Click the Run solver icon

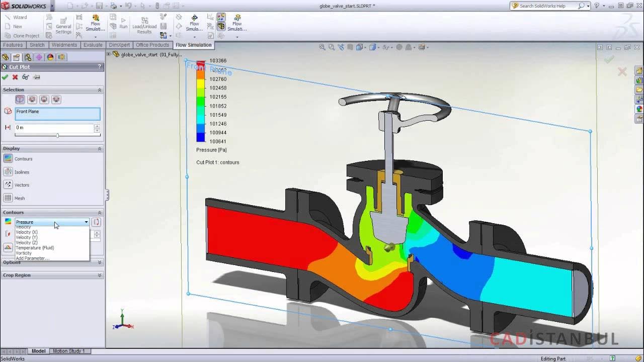(x=123, y=23)
